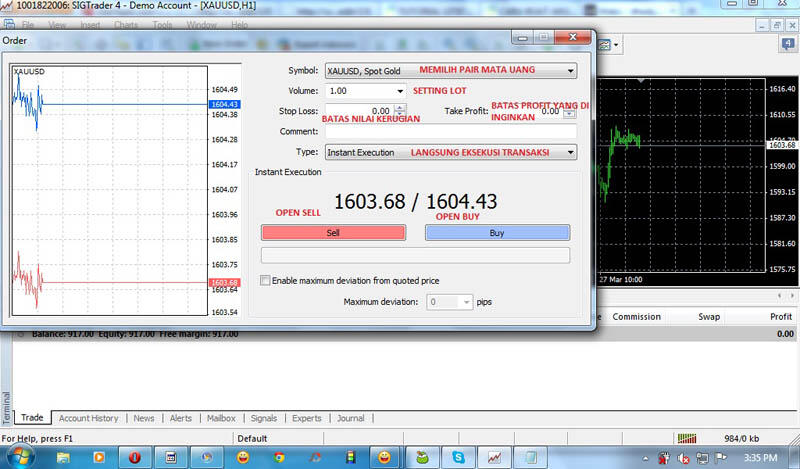This screenshot has height=469, width=800.
Task: Click the Profit column header
Action: 781,316
